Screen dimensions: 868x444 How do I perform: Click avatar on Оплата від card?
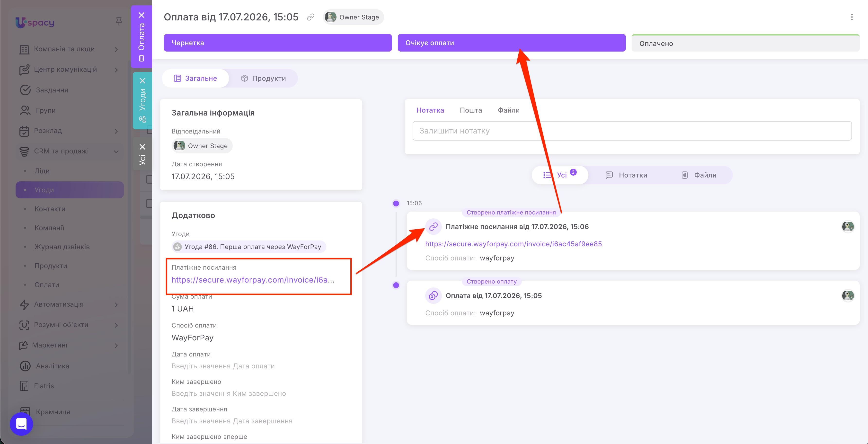click(848, 295)
